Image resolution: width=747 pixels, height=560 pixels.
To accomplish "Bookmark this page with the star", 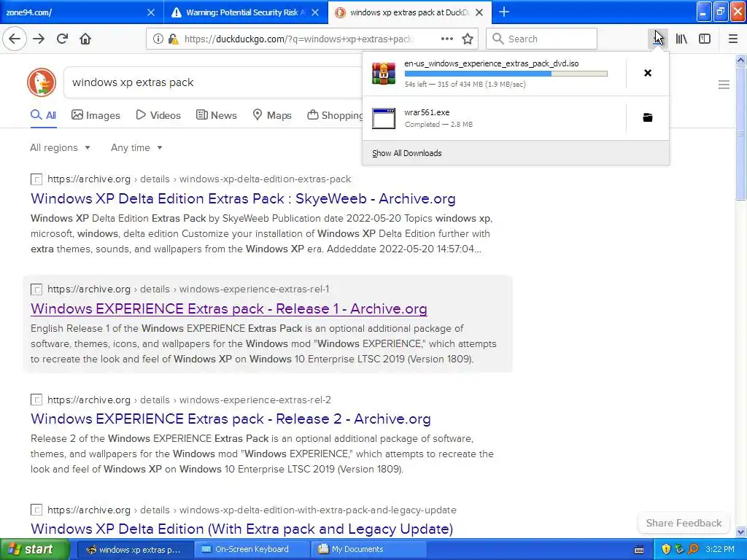I will tap(468, 39).
